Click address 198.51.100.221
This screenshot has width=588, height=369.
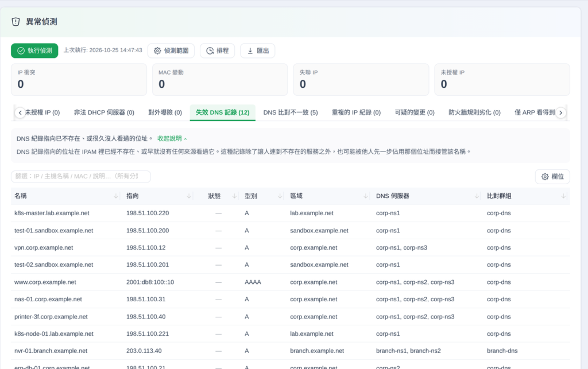(x=148, y=334)
